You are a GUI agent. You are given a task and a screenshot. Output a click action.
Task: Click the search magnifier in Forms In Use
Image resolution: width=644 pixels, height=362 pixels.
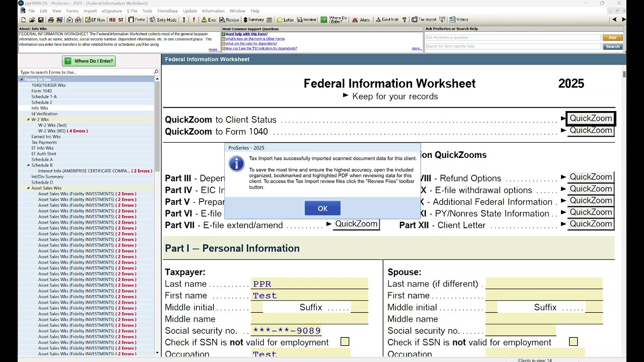[x=156, y=72]
